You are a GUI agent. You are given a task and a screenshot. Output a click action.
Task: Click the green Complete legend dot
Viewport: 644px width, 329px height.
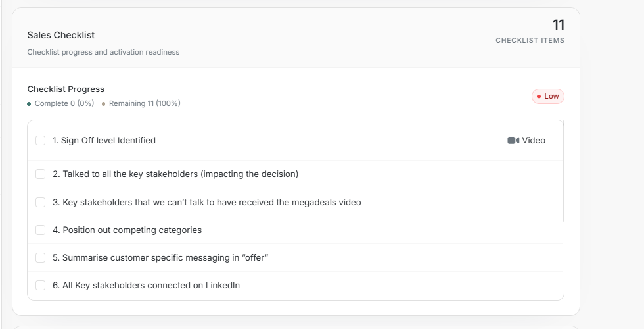[x=29, y=104]
